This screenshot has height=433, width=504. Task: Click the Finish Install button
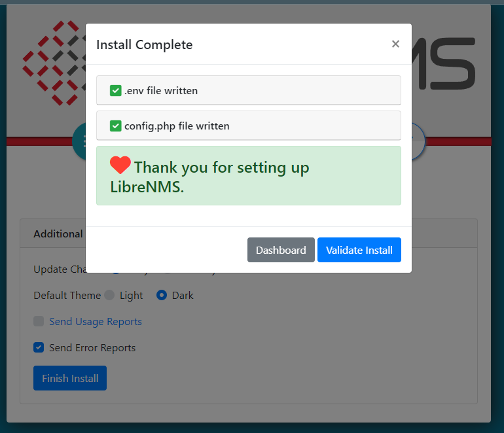coord(70,378)
